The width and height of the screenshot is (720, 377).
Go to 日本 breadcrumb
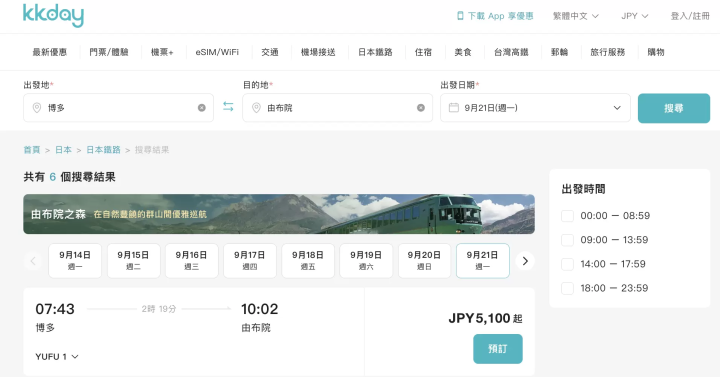coord(63,150)
